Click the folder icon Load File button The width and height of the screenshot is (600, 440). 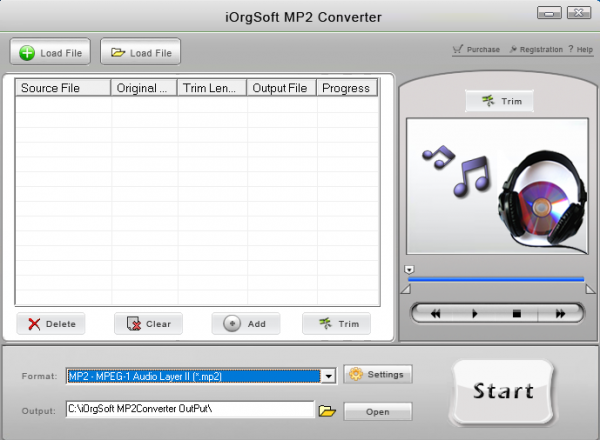click(140, 52)
